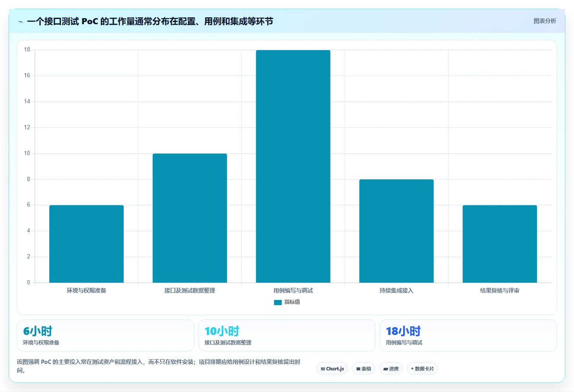Click the chart title about 接口测试 PoC
Viewport: 574px width, 392px height.
[x=150, y=22]
